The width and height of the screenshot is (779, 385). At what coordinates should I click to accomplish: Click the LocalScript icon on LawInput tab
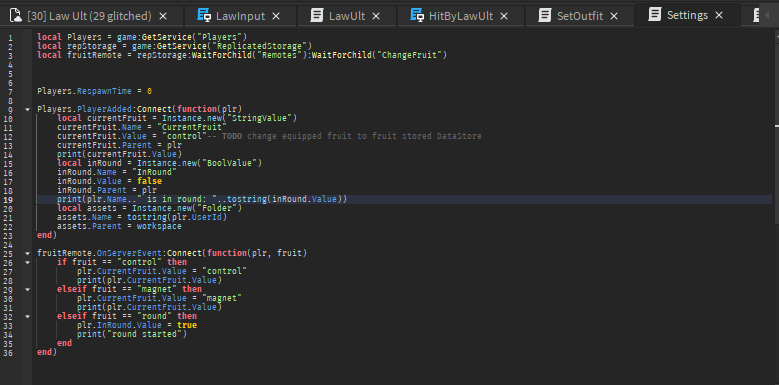coord(204,15)
